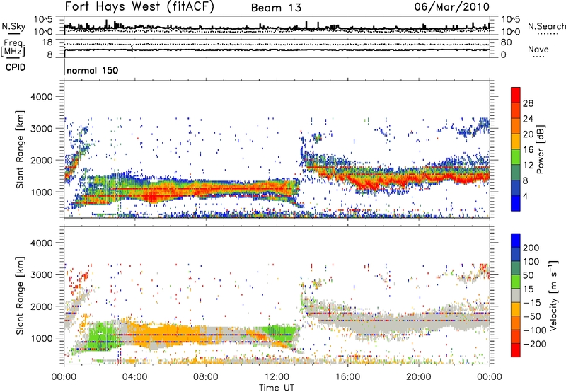566x392 pixels.
Task: Click the "12:00" time axis label
Action: pyautogui.click(x=277, y=377)
